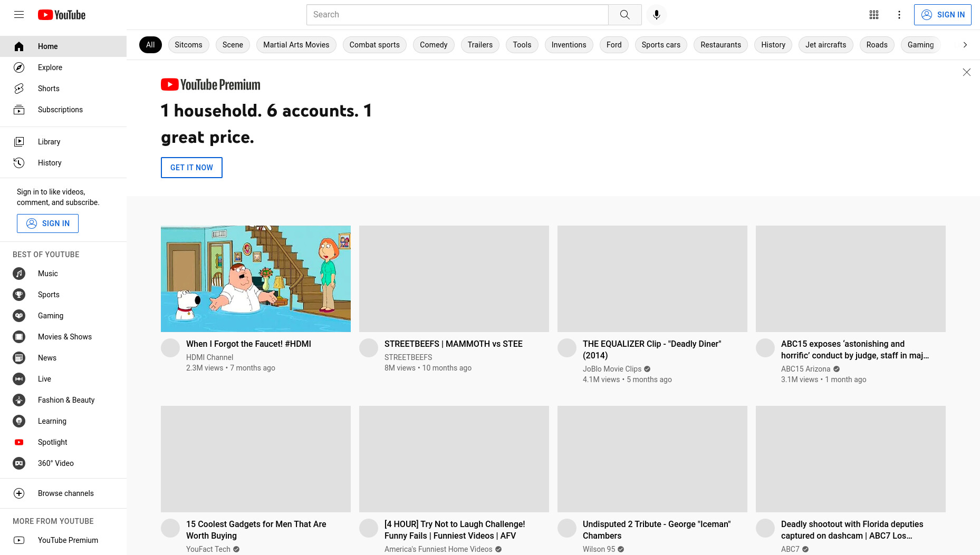The width and height of the screenshot is (980, 555).
Task: Click the STREETBEEFS channel avatar
Action: tap(369, 348)
